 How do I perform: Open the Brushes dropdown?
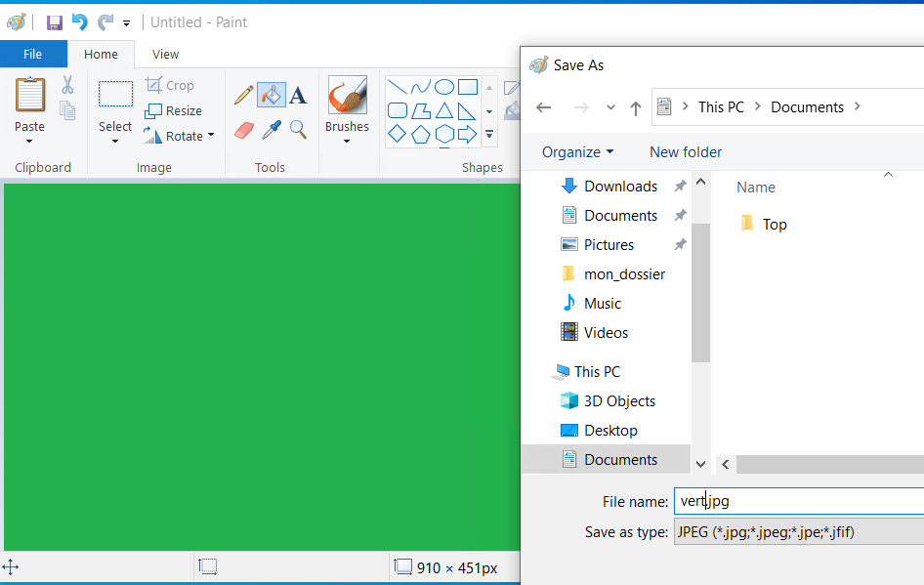[x=347, y=127]
